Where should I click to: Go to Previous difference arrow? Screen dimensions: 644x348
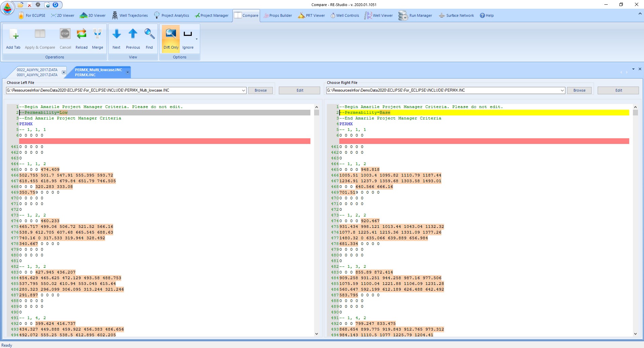click(133, 35)
